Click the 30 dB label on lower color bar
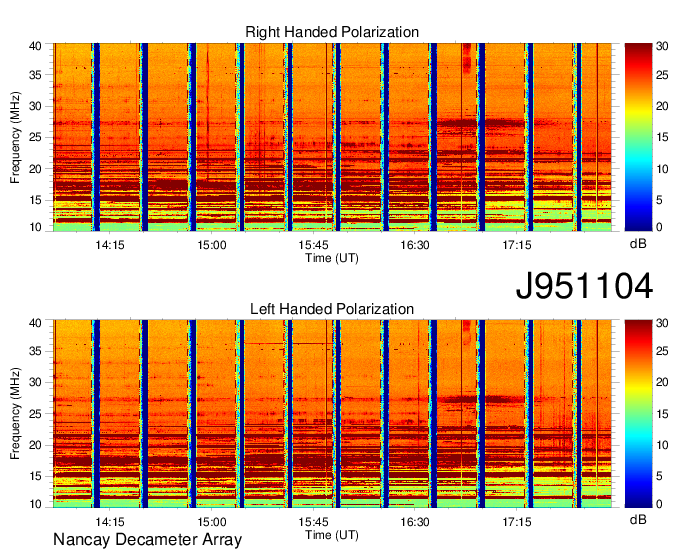 [x=662, y=323]
